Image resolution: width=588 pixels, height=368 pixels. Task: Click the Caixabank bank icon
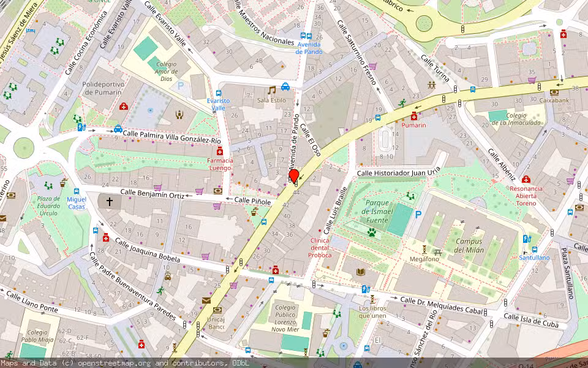point(554,93)
